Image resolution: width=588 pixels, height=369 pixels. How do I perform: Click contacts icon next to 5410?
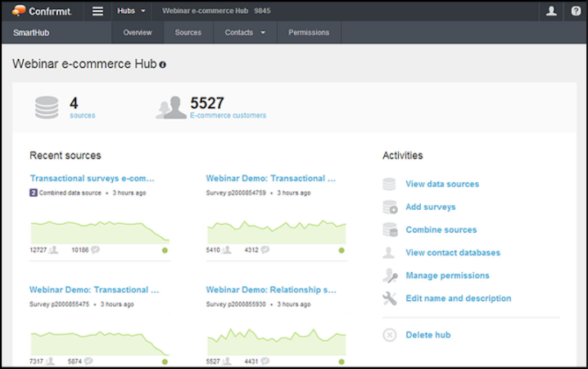click(227, 249)
